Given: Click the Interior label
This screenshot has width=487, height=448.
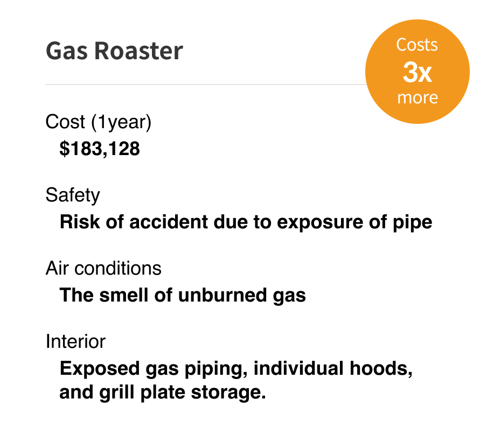Looking at the screenshot, I should [75, 341].
